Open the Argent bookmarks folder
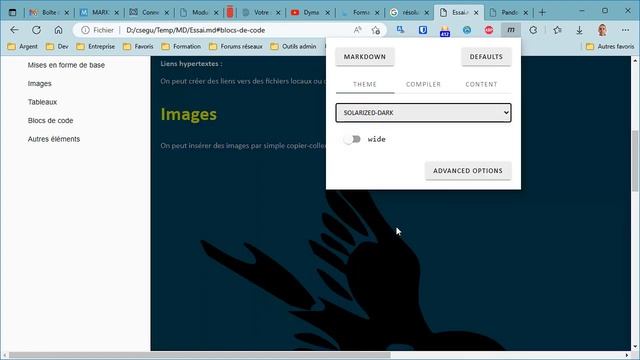 [x=23, y=47]
